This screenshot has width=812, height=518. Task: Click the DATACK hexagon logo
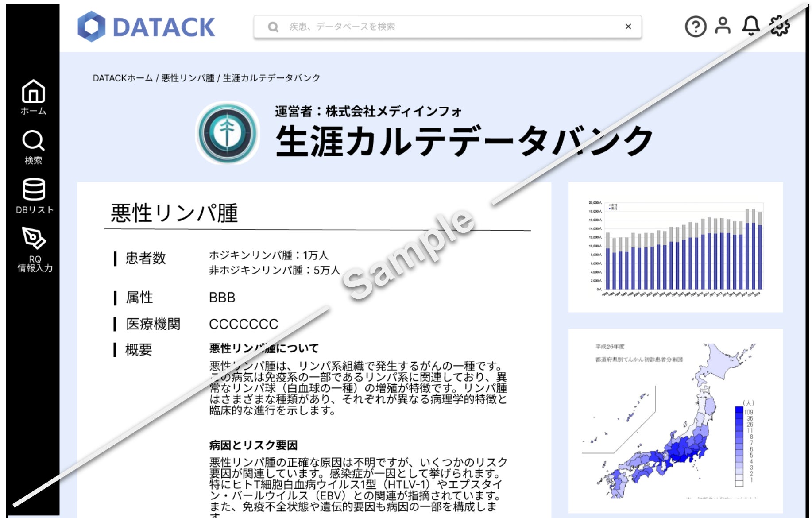pos(91,27)
